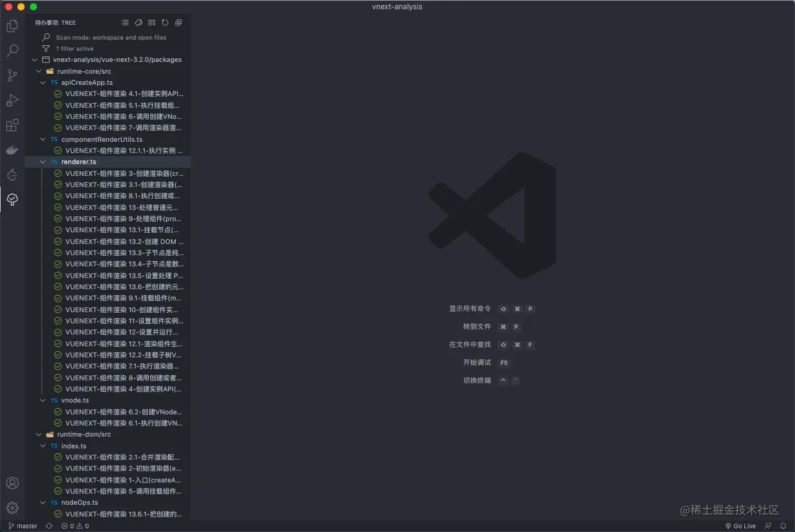Click the scan mode magnifier icon
Image resolution: width=795 pixels, height=532 pixels.
tap(46, 37)
